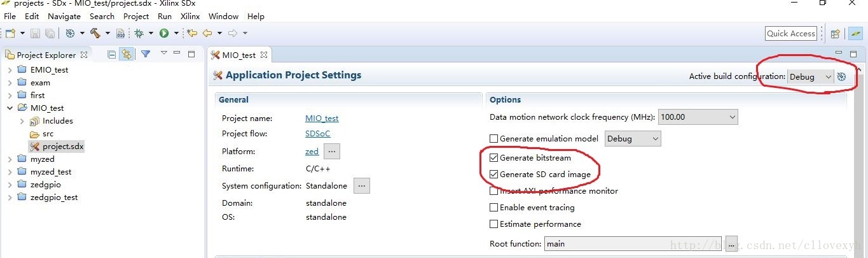Enable Generate emulation model checkbox

tap(493, 138)
